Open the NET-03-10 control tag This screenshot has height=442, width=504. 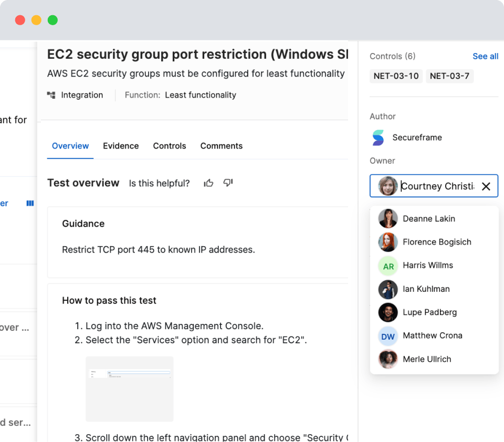[396, 76]
